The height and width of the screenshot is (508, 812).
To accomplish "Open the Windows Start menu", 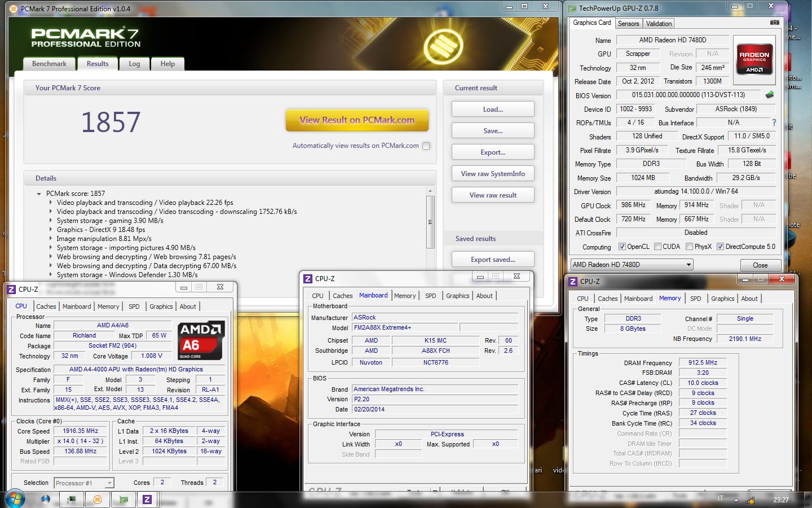I will point(15,500).
